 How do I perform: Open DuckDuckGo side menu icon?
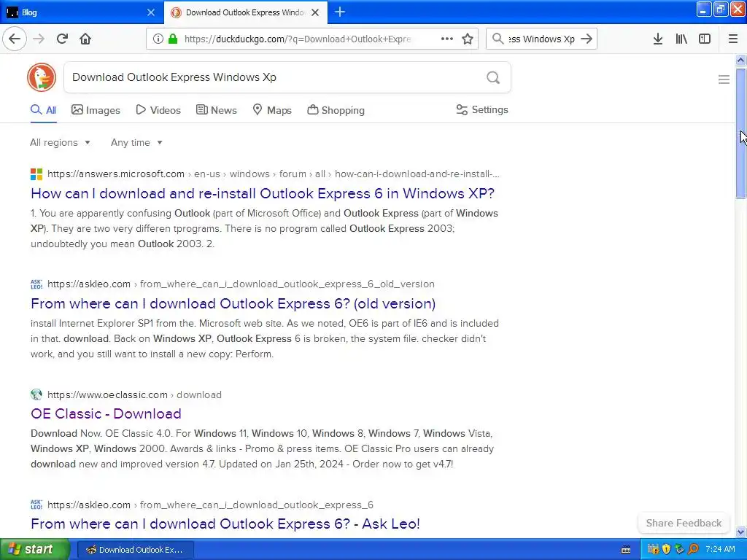(724, 79)
